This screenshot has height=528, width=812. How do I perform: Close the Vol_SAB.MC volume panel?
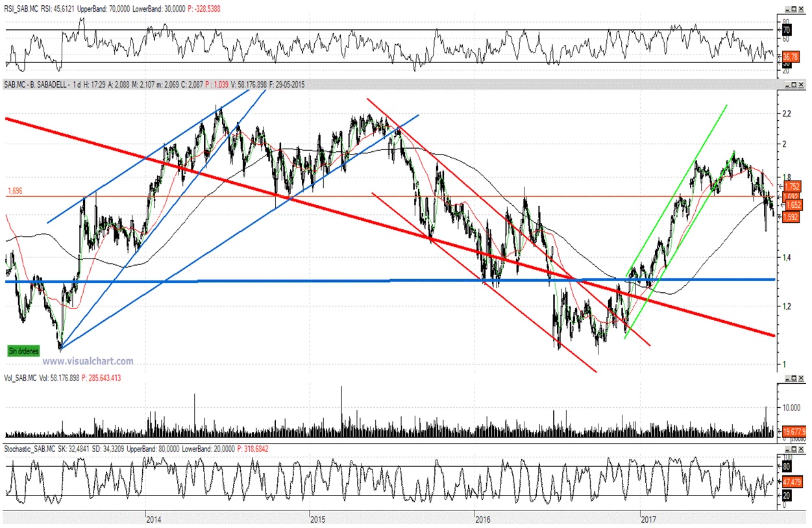click(x=801, y=378)
